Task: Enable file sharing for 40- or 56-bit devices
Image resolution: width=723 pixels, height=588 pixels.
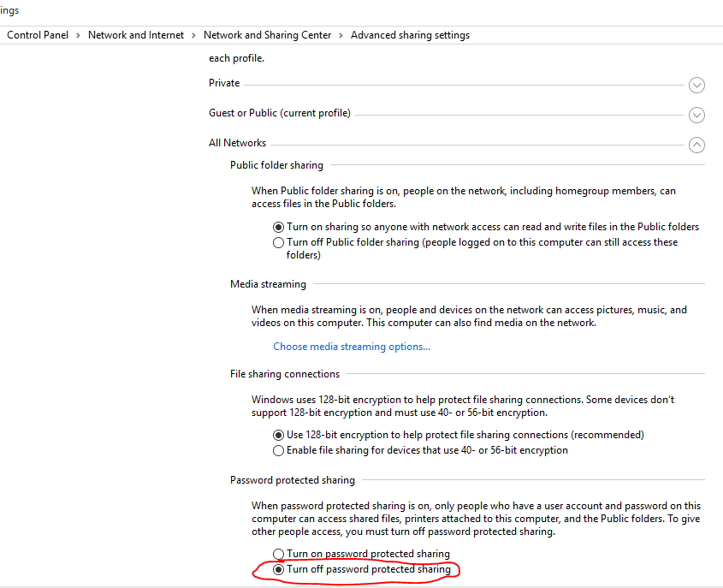Action: point(278,449)
